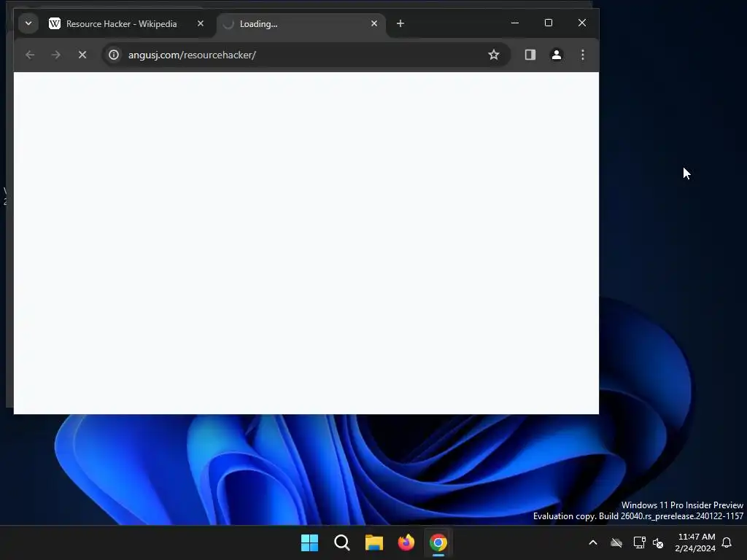This screenshot has width=747, height=560.
Task: Open clock showing 11:47 AM
Action: coord(695,542)
